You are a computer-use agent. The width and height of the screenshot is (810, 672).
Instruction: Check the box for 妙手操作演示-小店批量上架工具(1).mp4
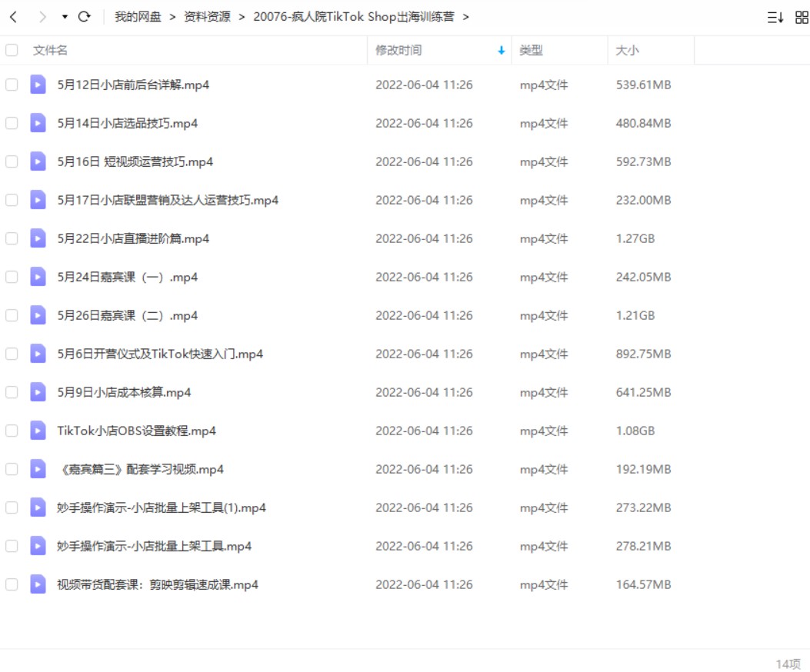pos(12,507)
